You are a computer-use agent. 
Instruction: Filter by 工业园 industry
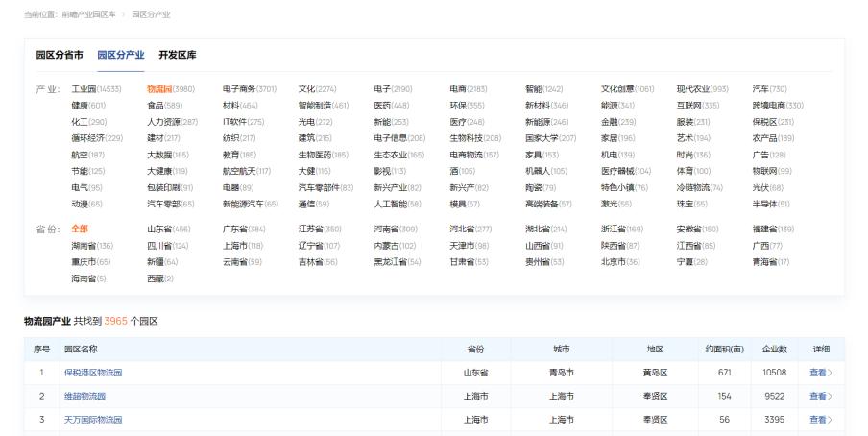click(x=96, y=89)
